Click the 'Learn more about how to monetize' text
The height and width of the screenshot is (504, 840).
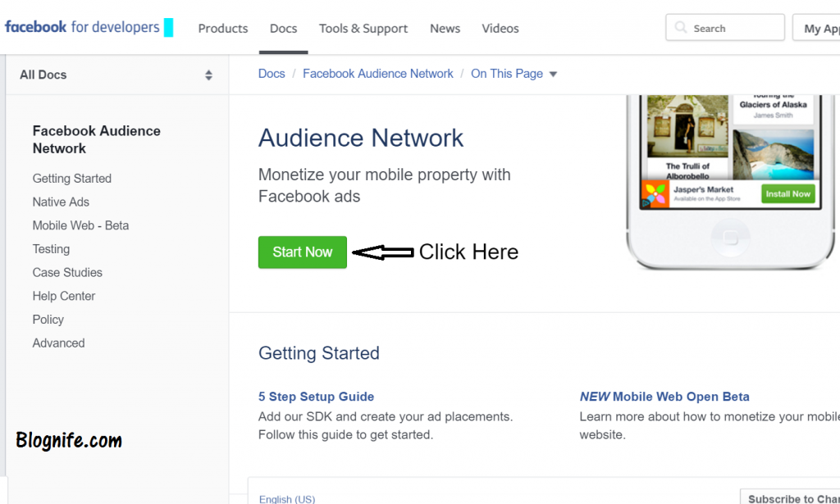(710, 426)
